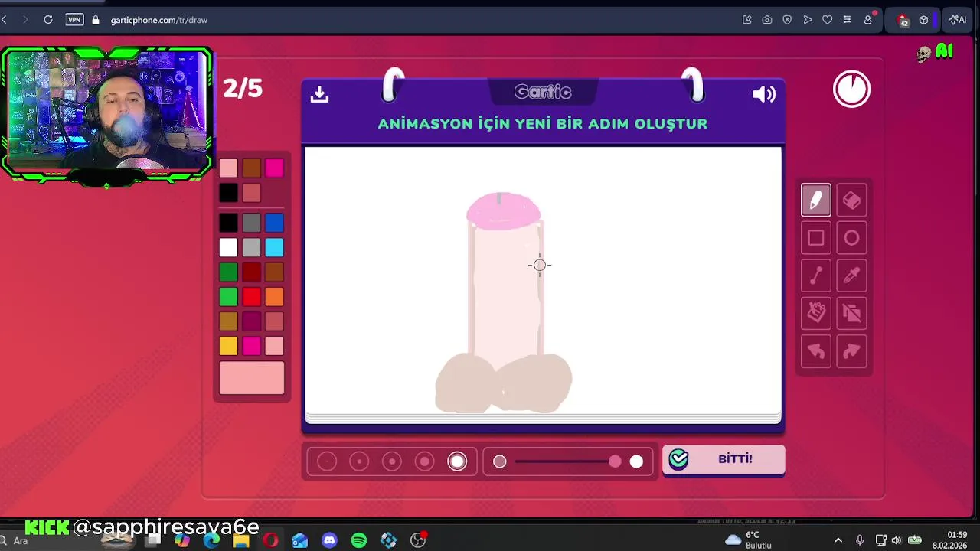Select the eraser tool
Screen dimensions: 980x551
tap(851, 201)
